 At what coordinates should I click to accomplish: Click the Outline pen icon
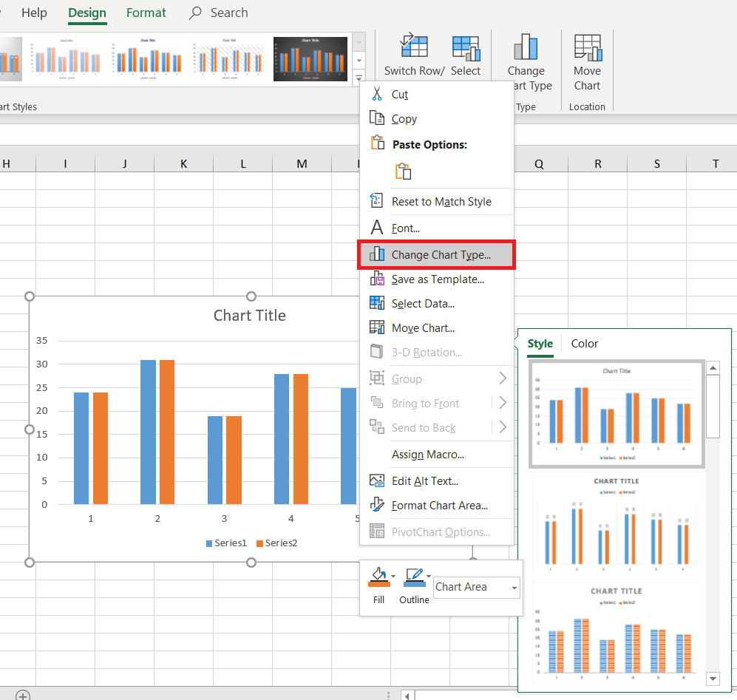click(x=413, y=575)
